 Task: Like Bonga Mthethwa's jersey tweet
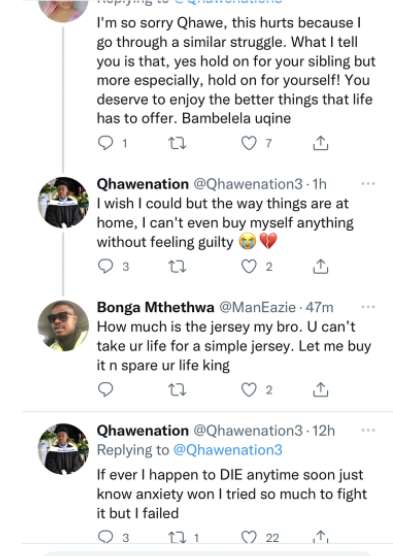(x=249, y=390)
